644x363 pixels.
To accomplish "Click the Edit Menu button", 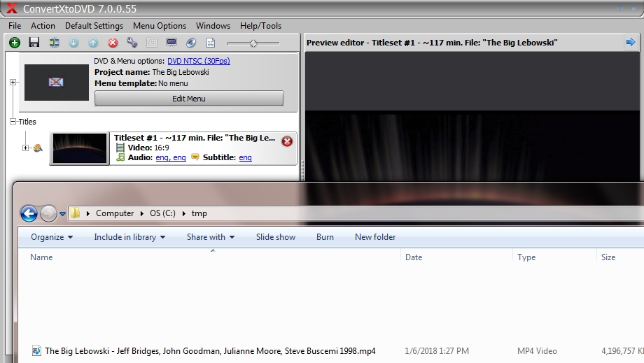I will [189, 99].
